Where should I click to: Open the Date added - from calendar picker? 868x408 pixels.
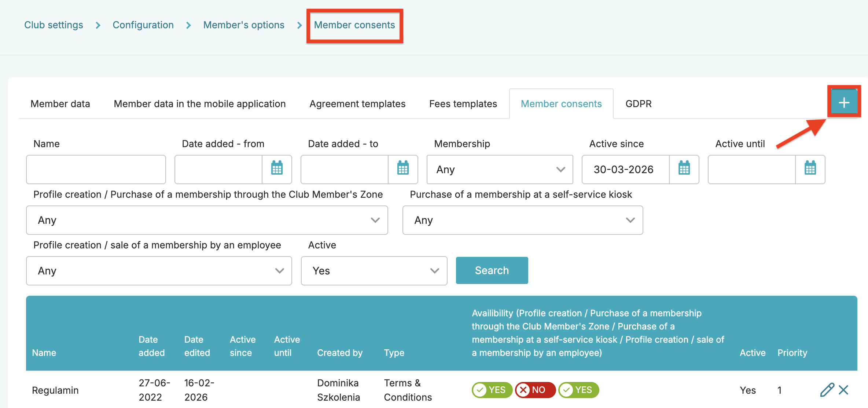click(277, 169)
